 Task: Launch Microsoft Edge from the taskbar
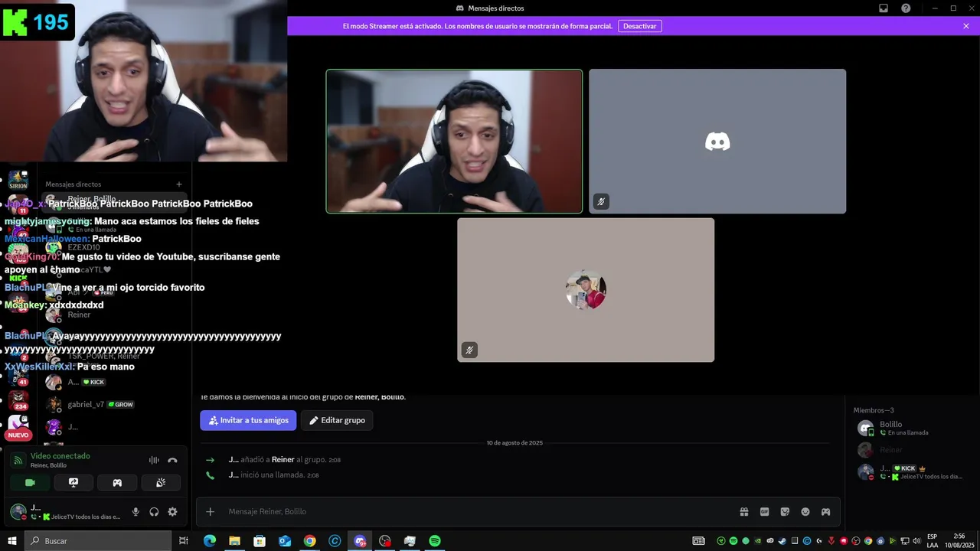point(209,541)
